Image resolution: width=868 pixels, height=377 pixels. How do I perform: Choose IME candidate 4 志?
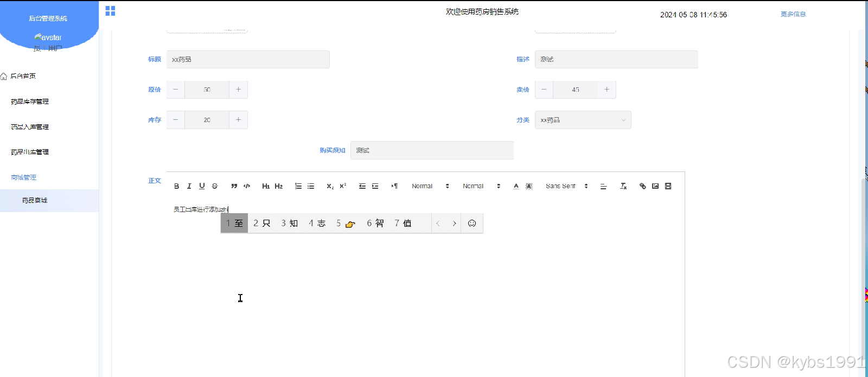click(317, 223)
